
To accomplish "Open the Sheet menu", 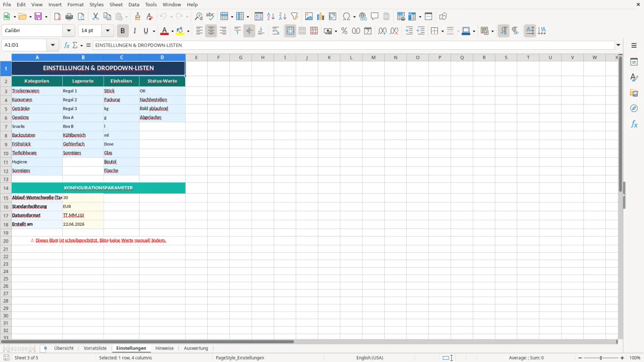I will pyautogui.click(x=116, y=4).
